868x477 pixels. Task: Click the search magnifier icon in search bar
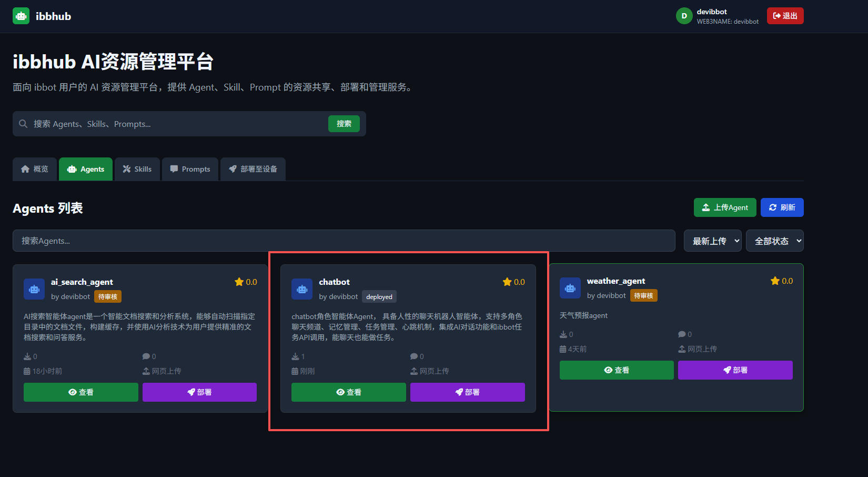coord(23,124)
